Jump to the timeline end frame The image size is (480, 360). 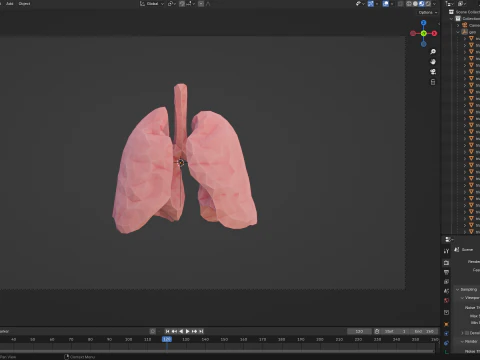pyautogui.click(x=201, y=331)
